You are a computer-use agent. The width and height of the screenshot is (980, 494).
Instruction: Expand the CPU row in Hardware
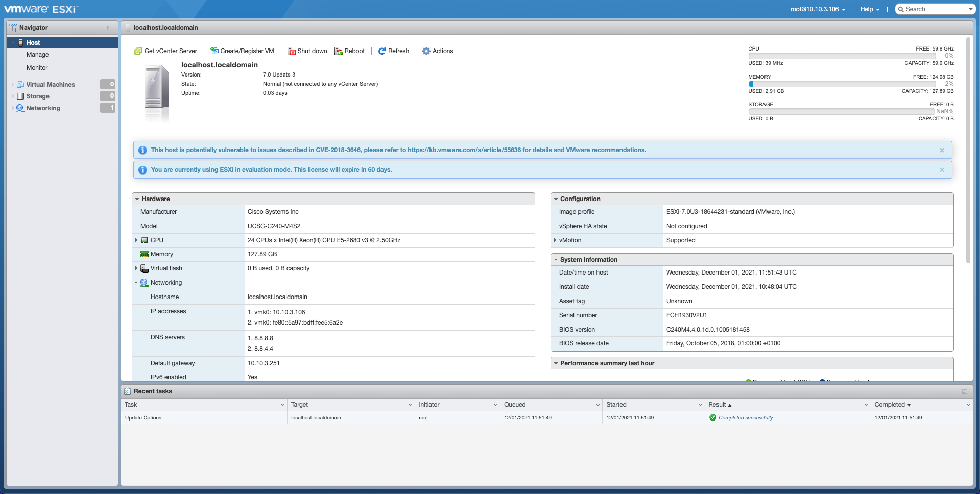point(136,240)
